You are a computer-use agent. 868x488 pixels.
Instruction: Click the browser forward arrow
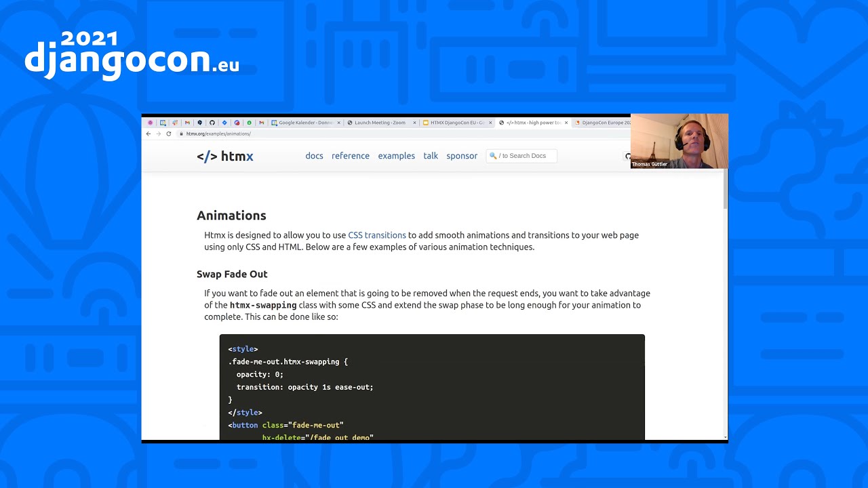pyautogui.click(x=158, y=134)
